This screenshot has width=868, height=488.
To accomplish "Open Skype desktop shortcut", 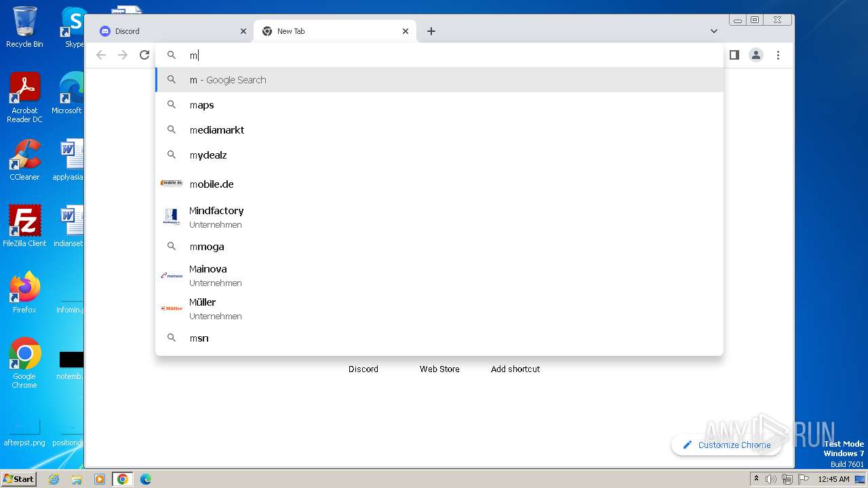I will point(73,27).
